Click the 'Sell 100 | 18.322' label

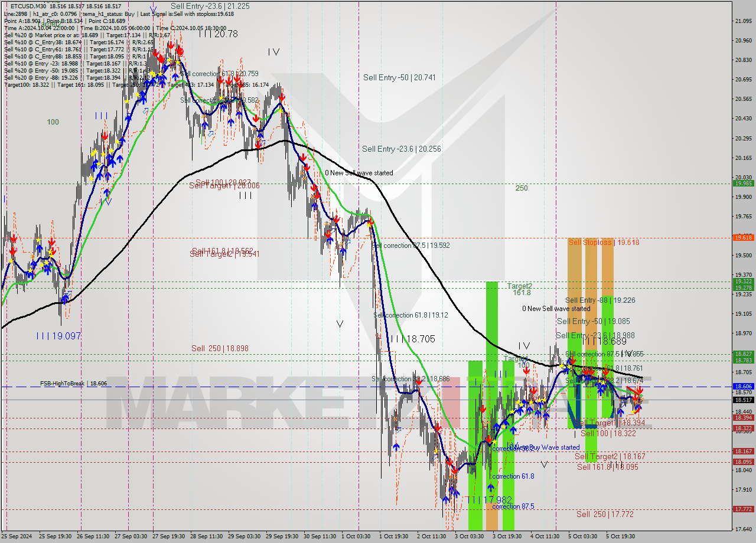coord(608,433)
